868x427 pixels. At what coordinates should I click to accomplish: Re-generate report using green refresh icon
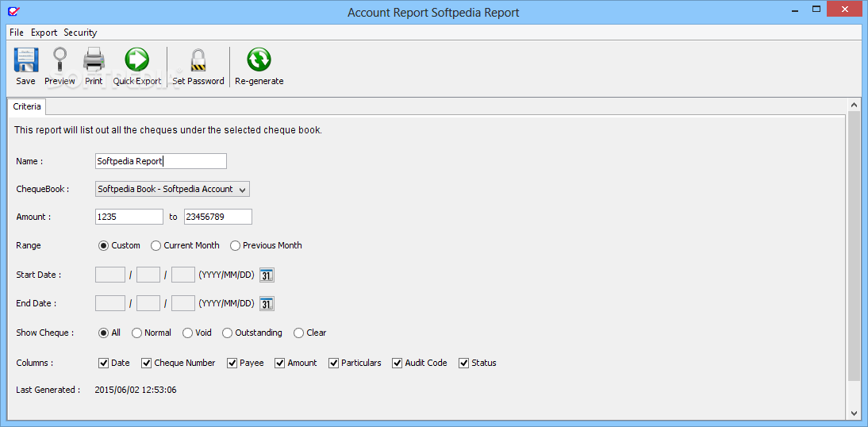coord(259,60)
